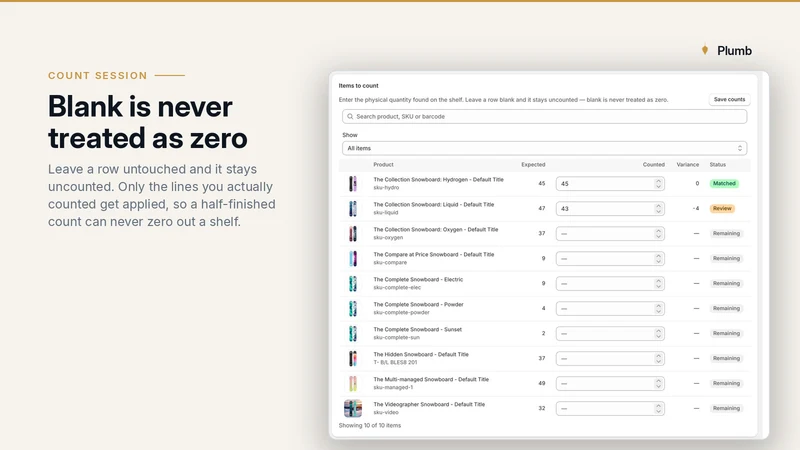
Task: Open Multi-managed Snowboard thumbnail
Action: (353, 384)
